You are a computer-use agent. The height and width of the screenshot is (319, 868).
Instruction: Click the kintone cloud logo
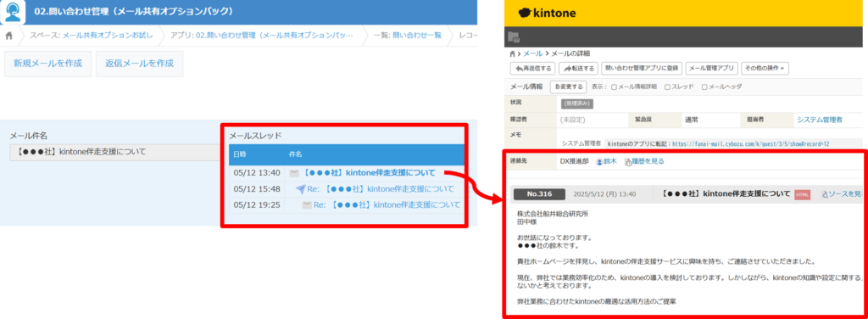(x=547, y=13)
